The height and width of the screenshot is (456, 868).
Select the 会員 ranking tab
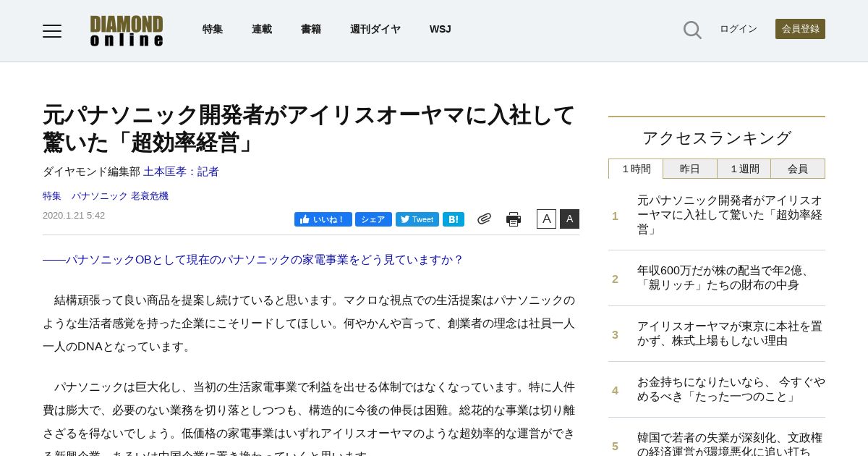tap(798, 169)
